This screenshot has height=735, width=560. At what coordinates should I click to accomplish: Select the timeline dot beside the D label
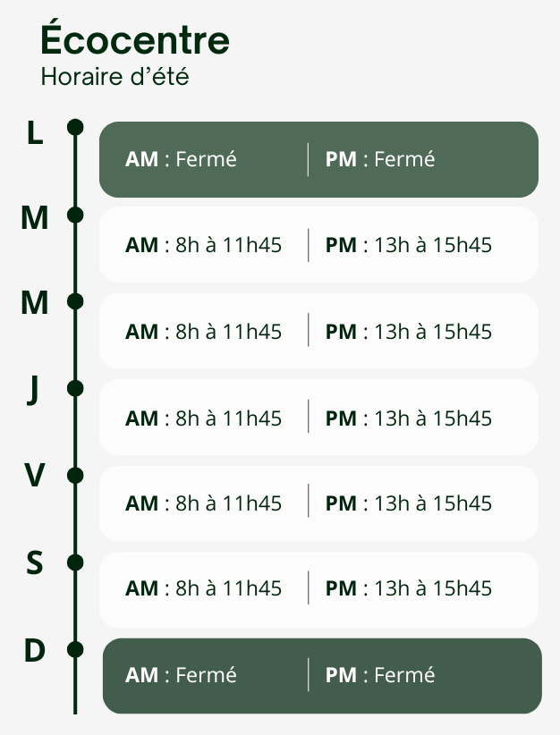point(75,648)
